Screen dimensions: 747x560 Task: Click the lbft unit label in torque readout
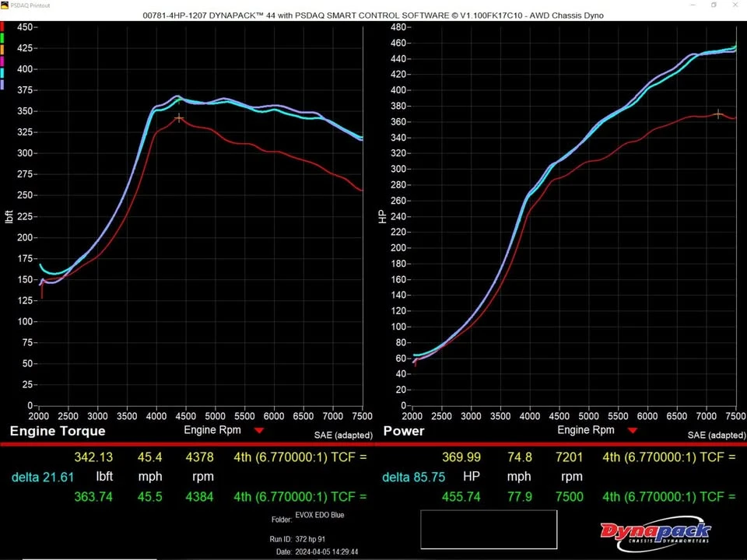click(x=104, y=476)
